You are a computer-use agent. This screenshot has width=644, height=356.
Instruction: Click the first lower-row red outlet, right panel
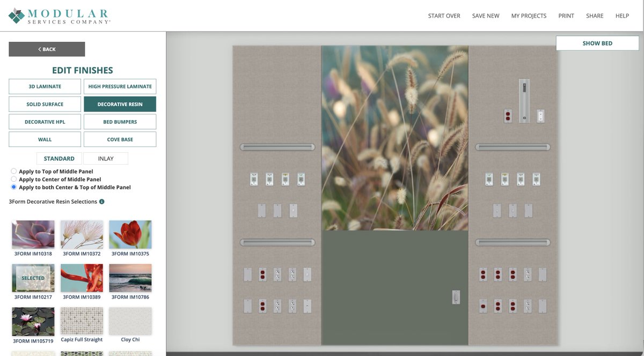(483, 306)
